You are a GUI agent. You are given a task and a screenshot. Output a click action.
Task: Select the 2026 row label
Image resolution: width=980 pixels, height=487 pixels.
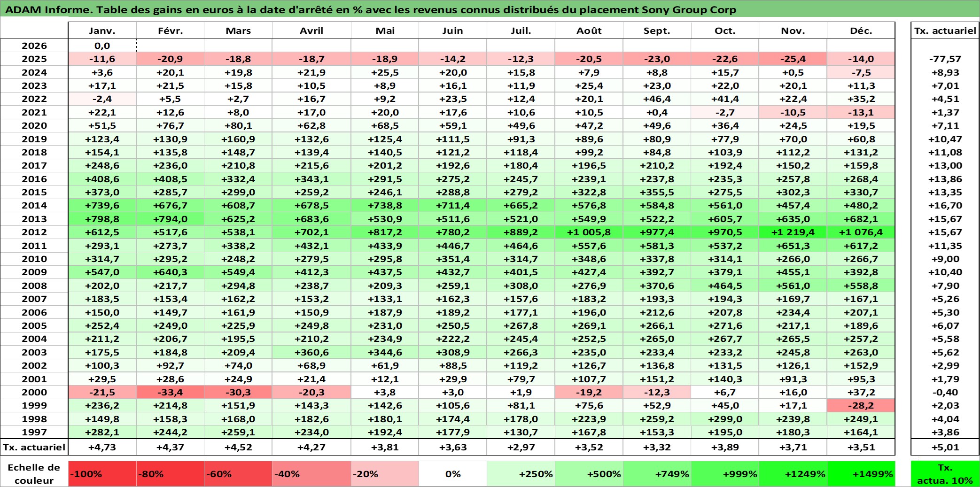(x=34, y=46)
